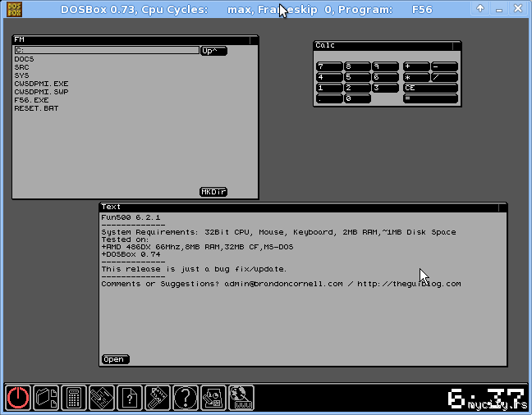Click the Text window title bar corner box
532x415 pixels.
(502, 207)
